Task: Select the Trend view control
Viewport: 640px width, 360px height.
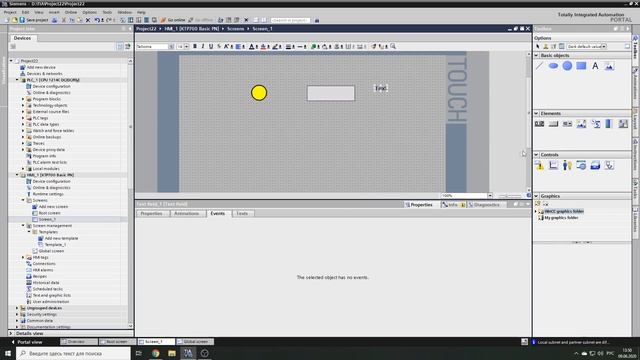Action: 553,165
